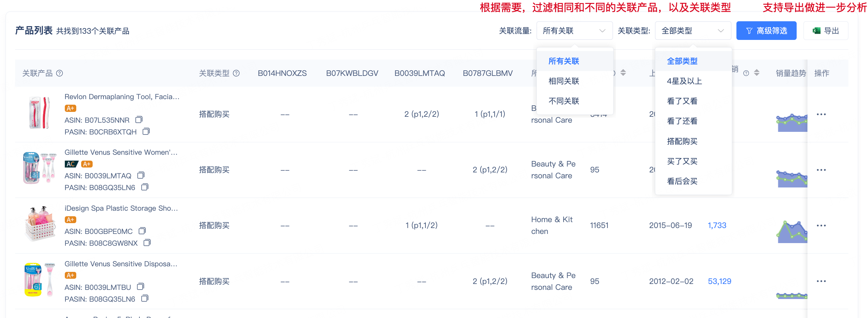Select 不同关联 option
868x318 pixels.
click(575, 101)
